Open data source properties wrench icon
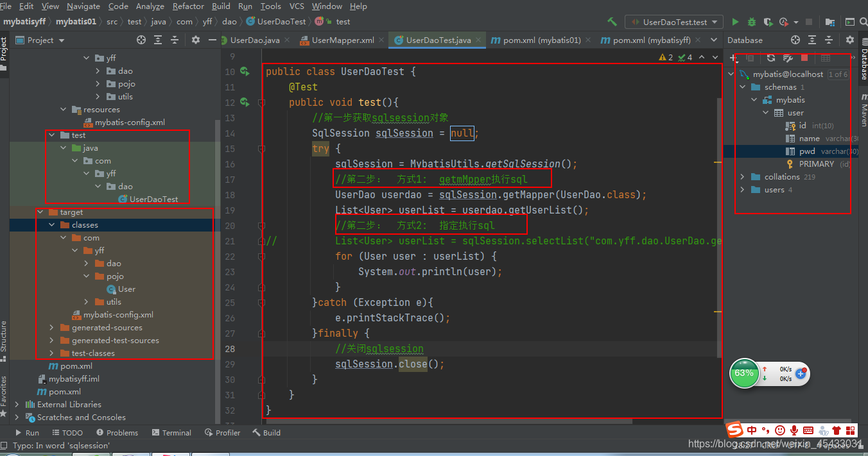This screenshot has width=868, height=456. tap(786, 58)
